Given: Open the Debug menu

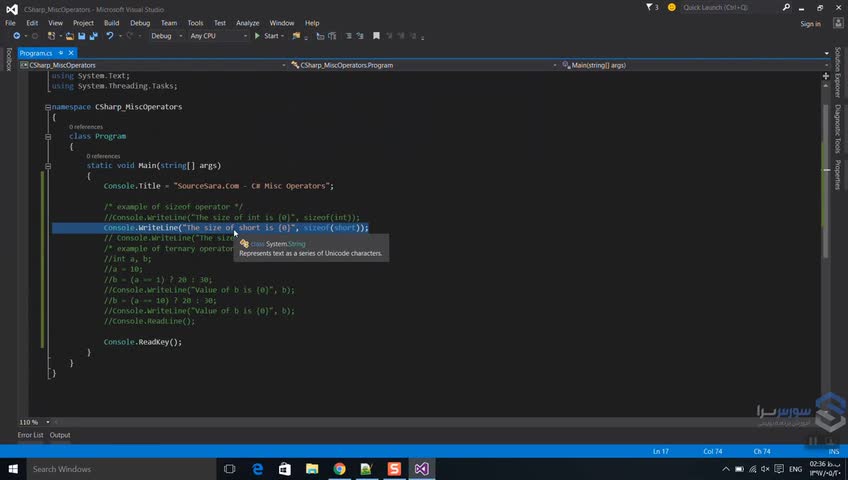Looking at the screenshot, I should click(x=140, y=23).
